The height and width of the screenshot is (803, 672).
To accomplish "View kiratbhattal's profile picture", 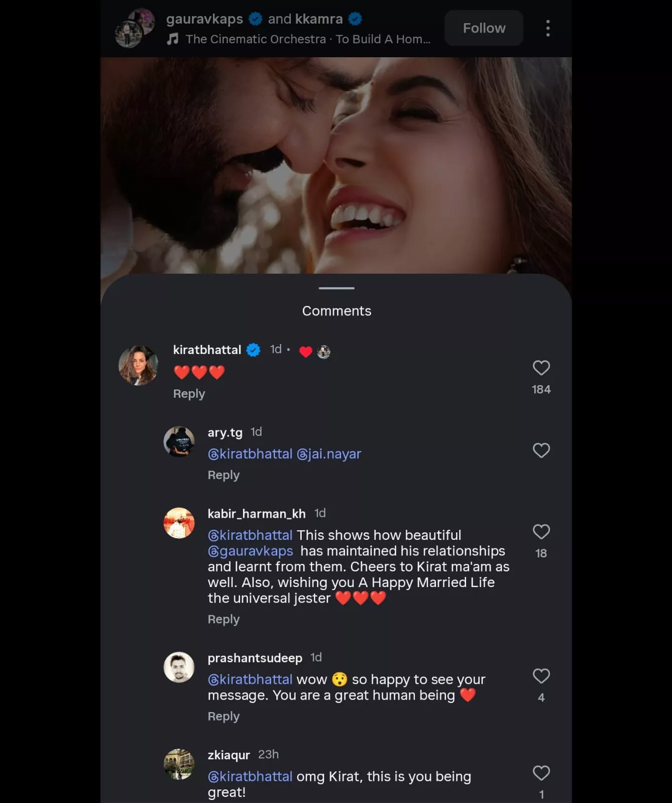I will point(138,365).
